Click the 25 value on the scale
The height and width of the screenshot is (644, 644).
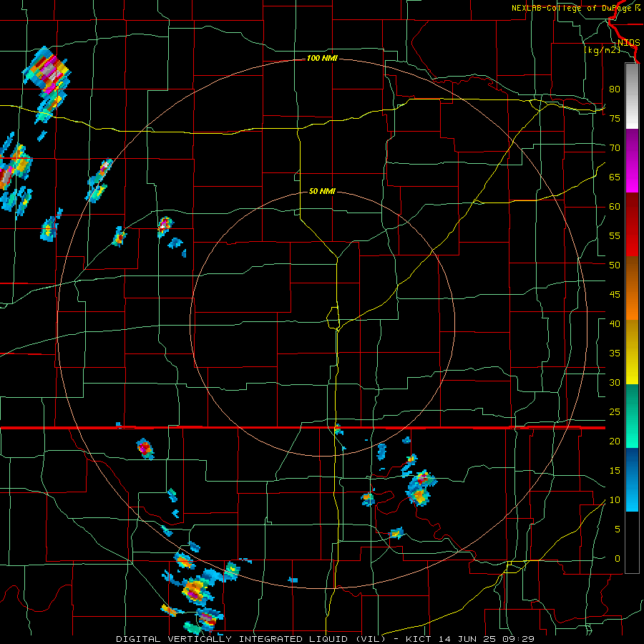615,412
